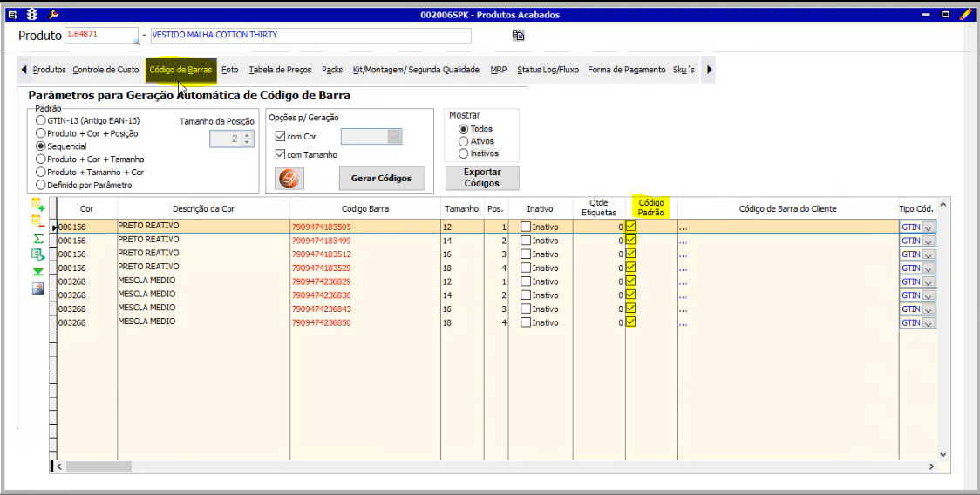This screenshot has height=495, width=980.
Task: Expand Tipo Cód. dropdown in first row
Action: pyautogui.click(x=928, y=227)
